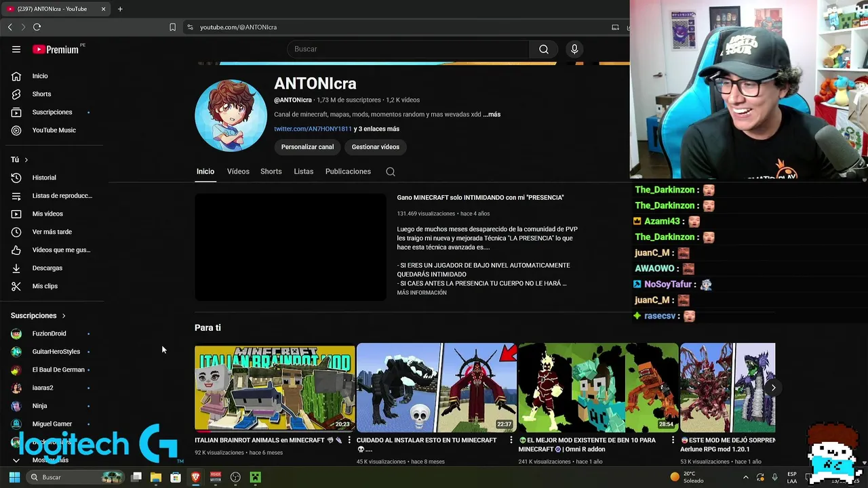Open Task View in taskbar
The height and width of the screenshot is (488, 868).
click(136, 477)
